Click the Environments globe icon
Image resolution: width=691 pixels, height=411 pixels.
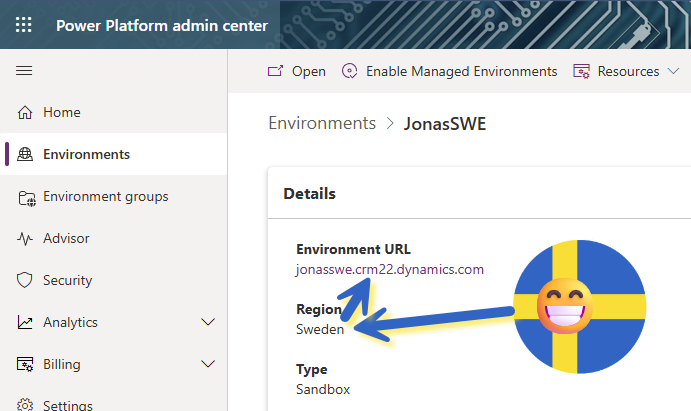click(25, 154)
